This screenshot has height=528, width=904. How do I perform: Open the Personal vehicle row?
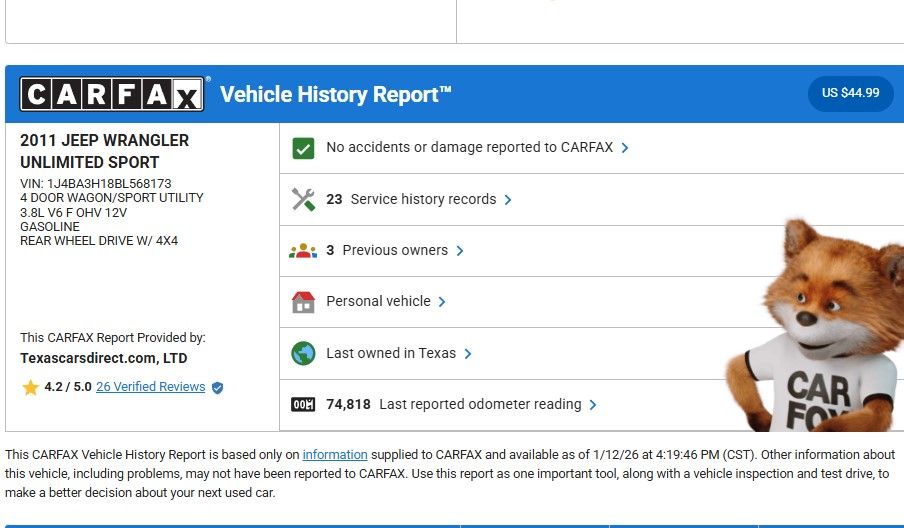pos(378,301)
